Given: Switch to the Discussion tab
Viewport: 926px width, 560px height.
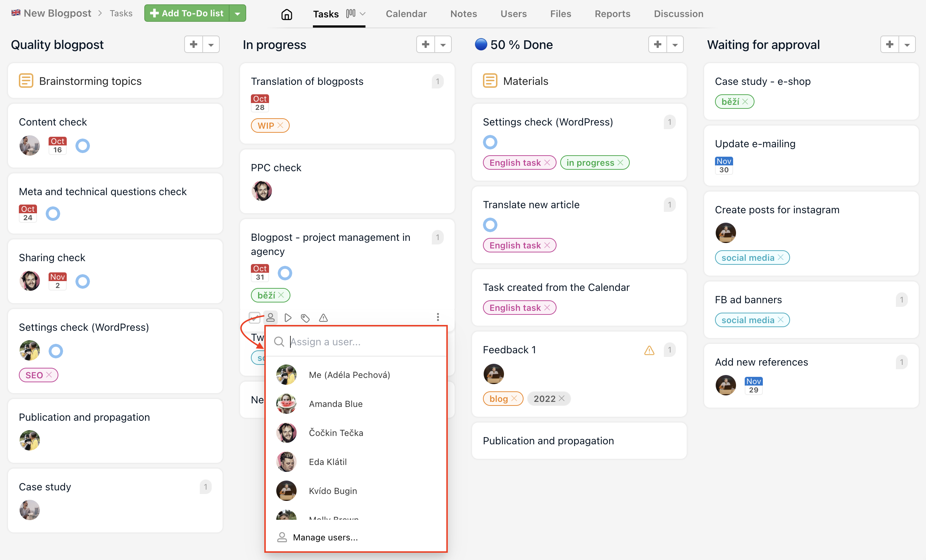Looking at the screenshot, I should tap(678, 13).
